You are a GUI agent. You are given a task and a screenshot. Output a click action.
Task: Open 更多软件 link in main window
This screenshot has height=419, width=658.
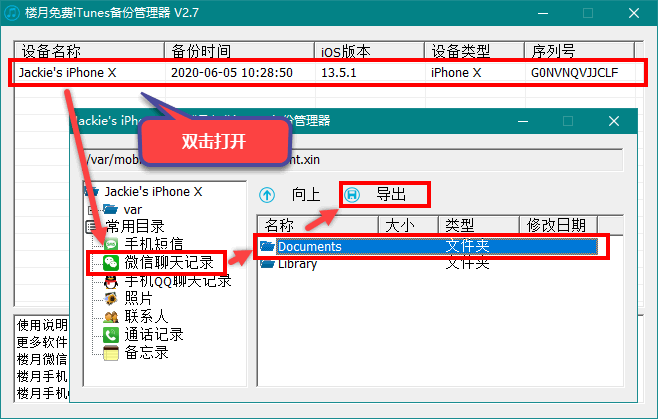(42, 342)
